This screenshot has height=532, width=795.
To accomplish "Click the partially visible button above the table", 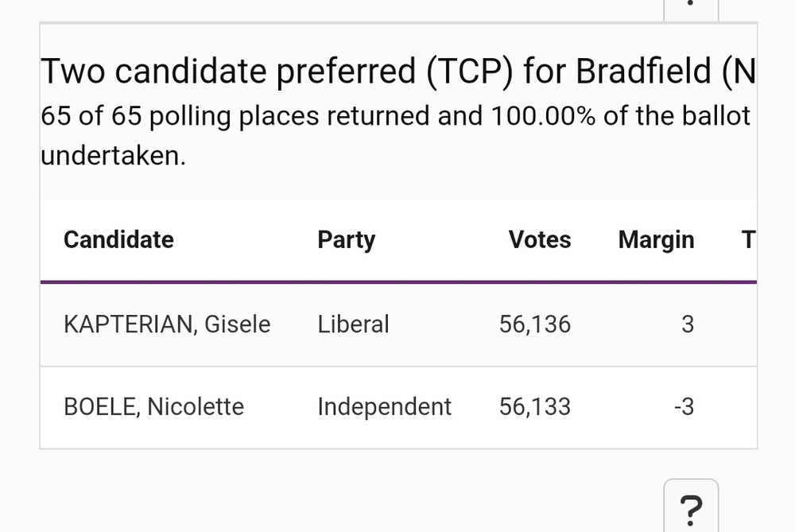I will click(691, 10).
